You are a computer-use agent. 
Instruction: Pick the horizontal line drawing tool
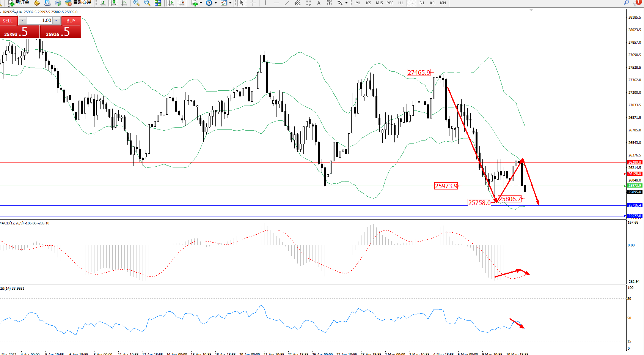(x=276, y=3)
